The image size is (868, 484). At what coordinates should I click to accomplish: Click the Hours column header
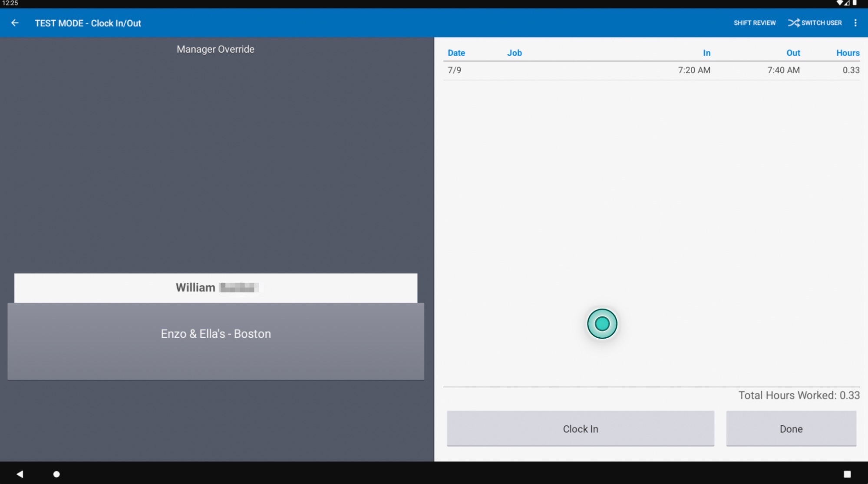pyautogui.click(x=848, y=53)
